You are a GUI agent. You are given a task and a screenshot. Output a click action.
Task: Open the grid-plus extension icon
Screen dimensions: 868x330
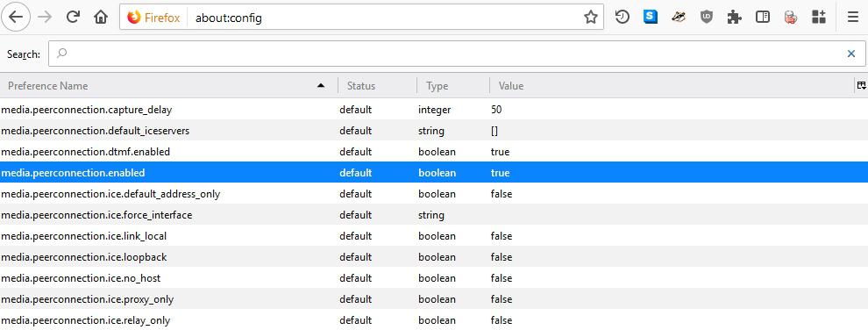tap(819, 18)
